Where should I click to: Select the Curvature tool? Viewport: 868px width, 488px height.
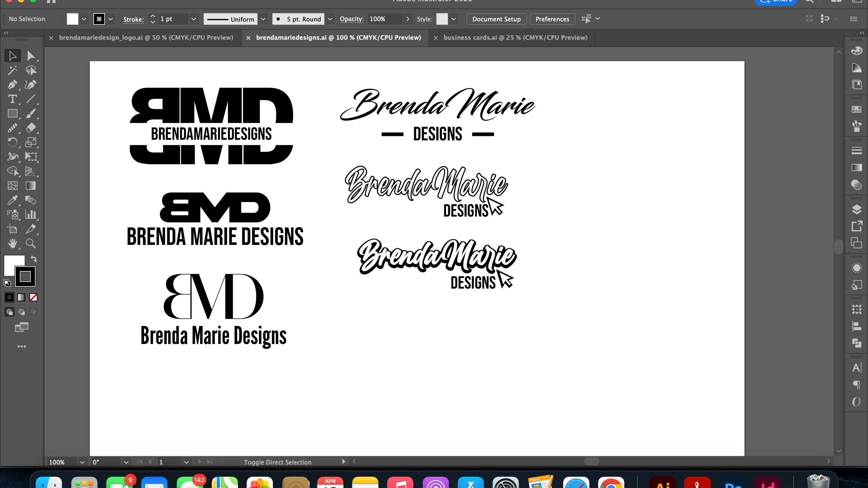point(31,85)
